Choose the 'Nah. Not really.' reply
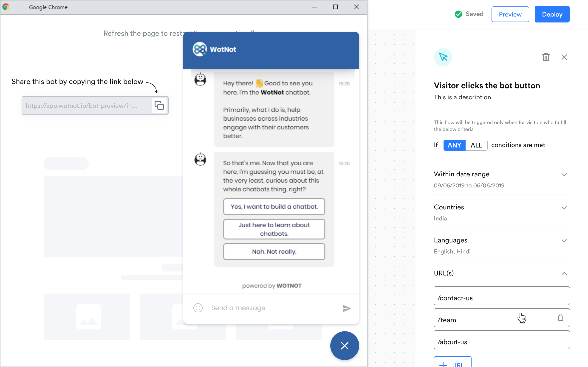 point(274,251)
